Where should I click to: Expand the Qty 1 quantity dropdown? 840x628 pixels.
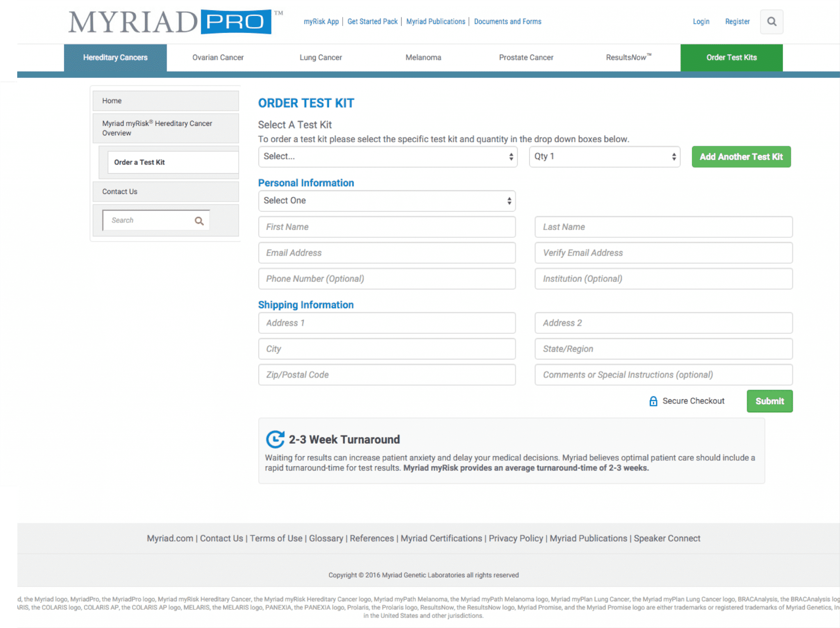pyautogui.click(x=605, y=156)
